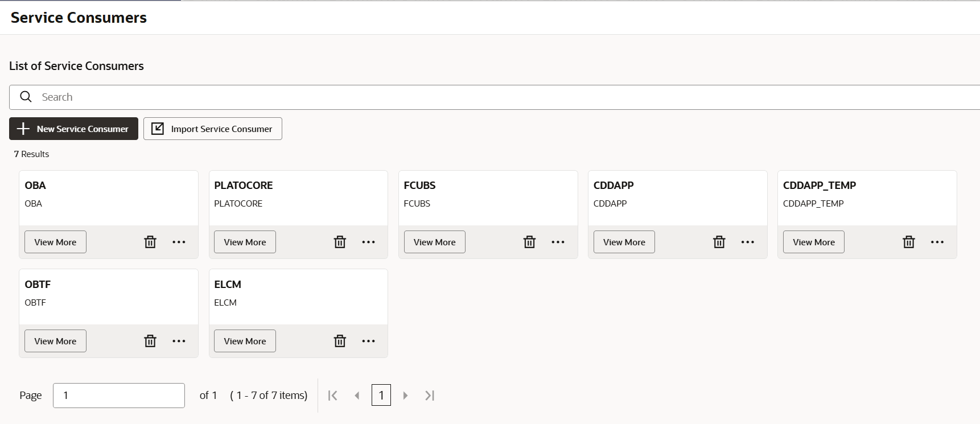The width and height of the screenshot is (980, 424).
Task: Delete the OBA service consumer
Action: [x=150, y=242]
